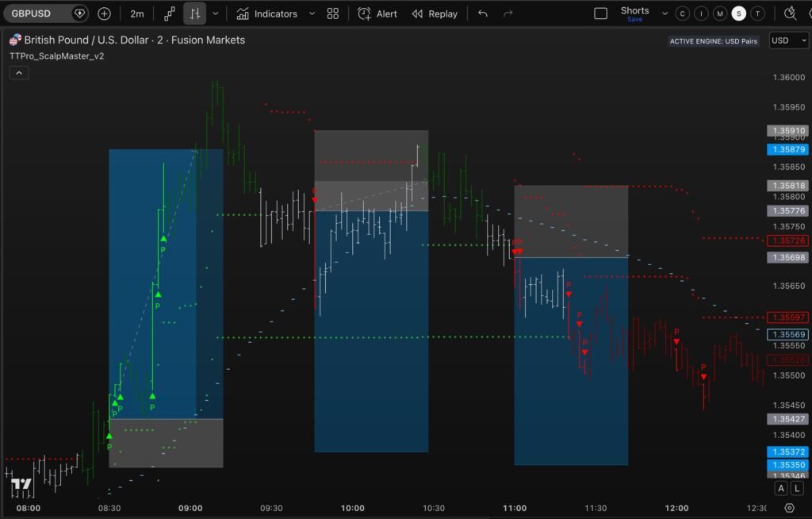Open the 2m timeframe selector
The width and height of the screenshot is (812, 519).
tap(137, 13)
